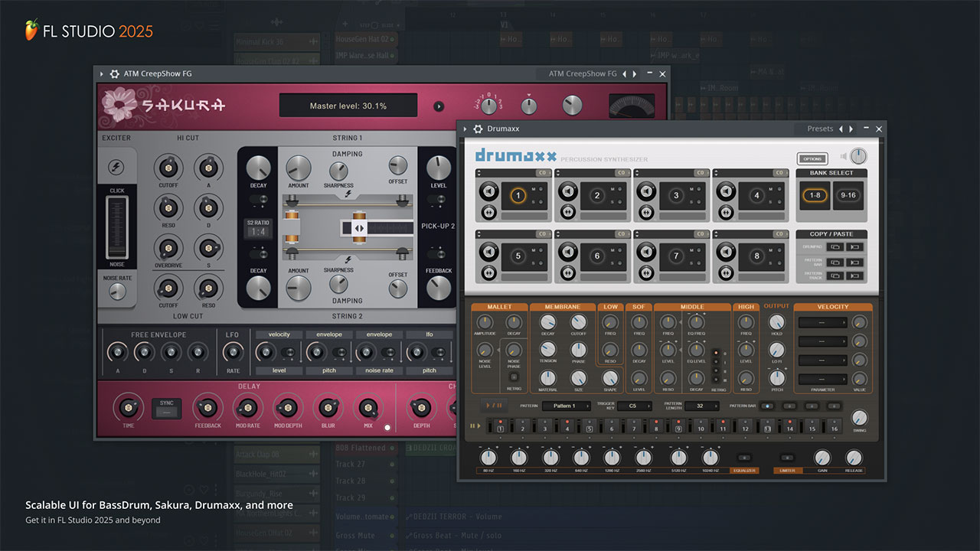Select bank 1-8 in Bank Select
The width and height of the screenshot is (980, 551).
coord(815,195)
